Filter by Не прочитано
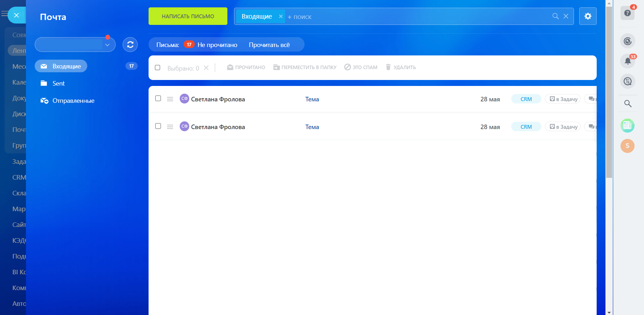 (x=217, y=45)
